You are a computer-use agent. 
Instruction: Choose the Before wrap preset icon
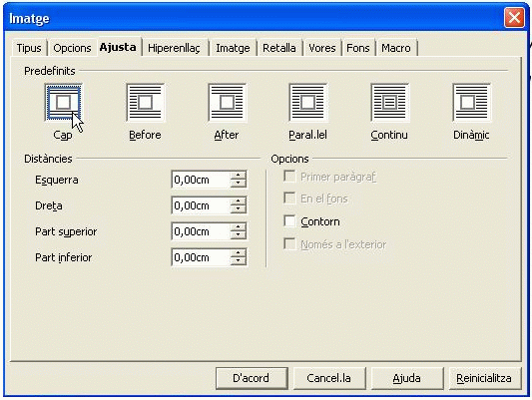tap(145, 102)
